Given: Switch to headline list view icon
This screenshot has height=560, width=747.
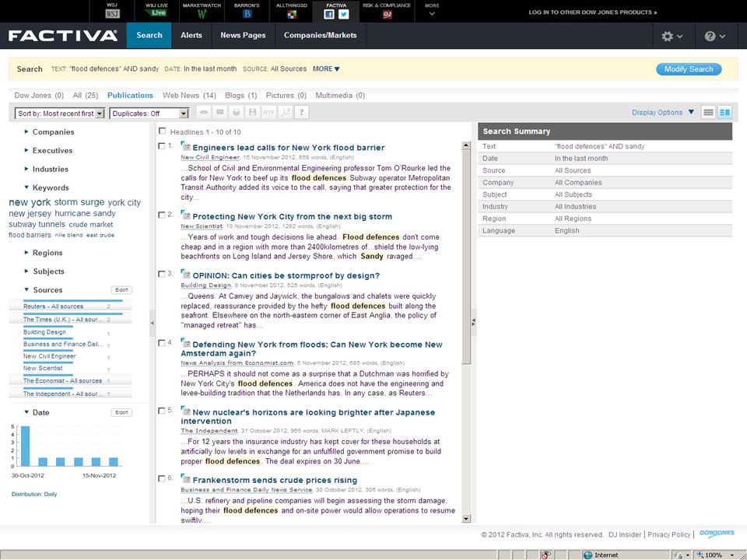Looking at the screenshot, I should 708,112.
